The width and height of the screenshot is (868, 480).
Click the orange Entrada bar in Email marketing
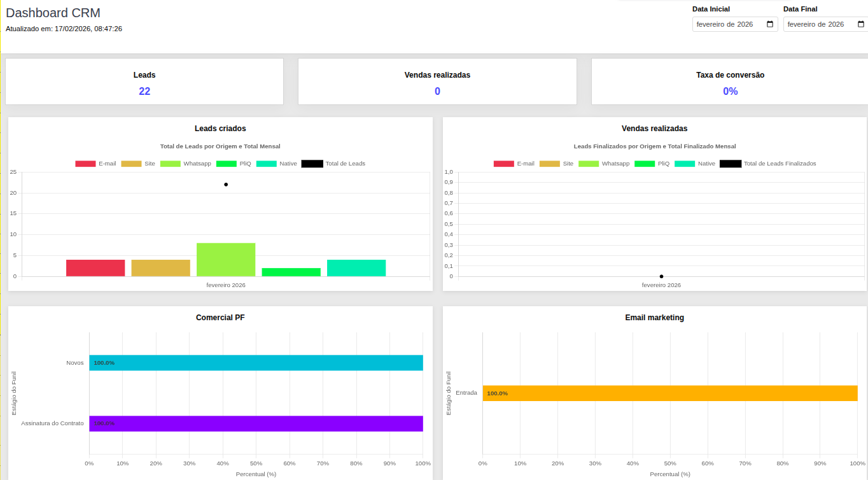coord(669,393)
